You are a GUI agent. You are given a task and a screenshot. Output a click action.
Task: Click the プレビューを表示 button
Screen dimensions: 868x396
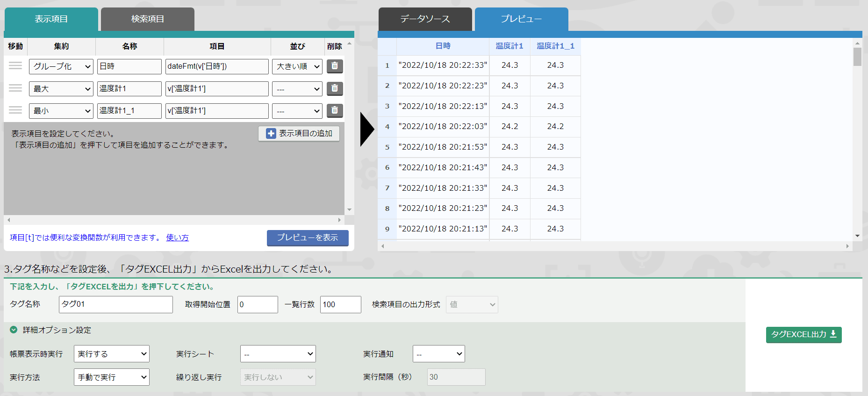point(308,238)
